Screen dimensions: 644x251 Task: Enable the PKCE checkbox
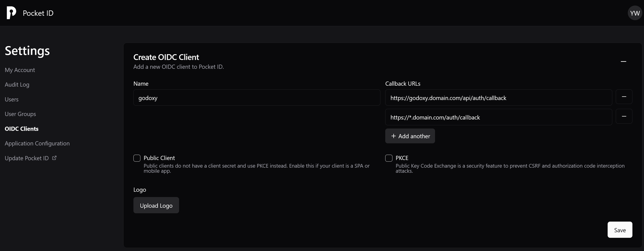click(388, 158)
